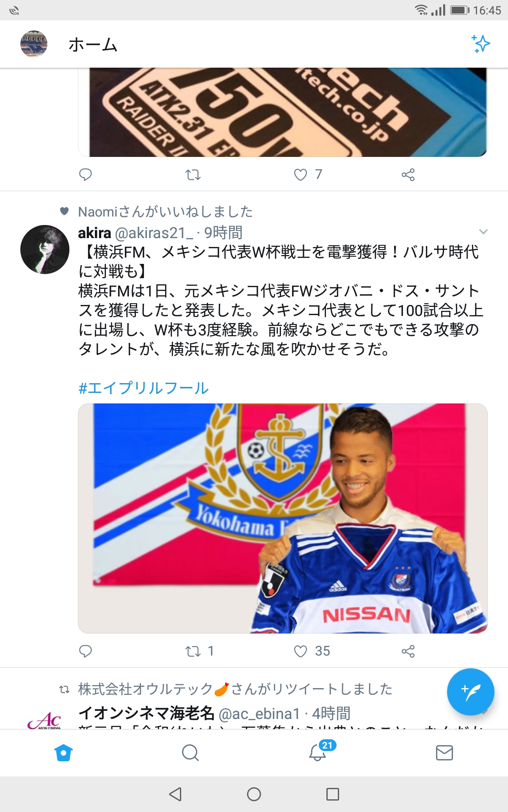Share the tweet with the 750W image
Image resolution: width=508 pixels, height=812 pixels.
click(408, 175)
